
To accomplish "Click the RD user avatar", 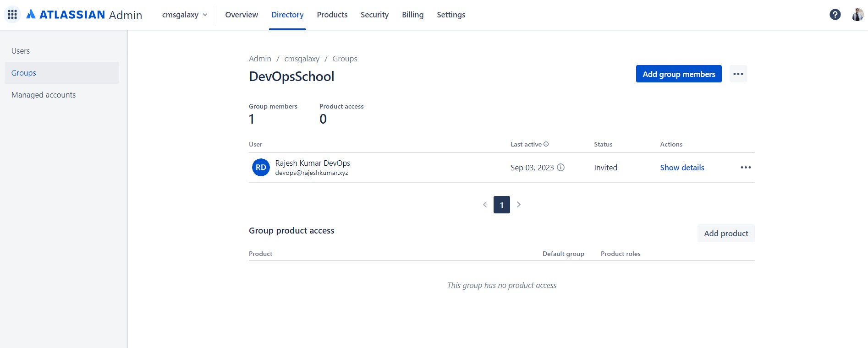I will tap(261, 168).
